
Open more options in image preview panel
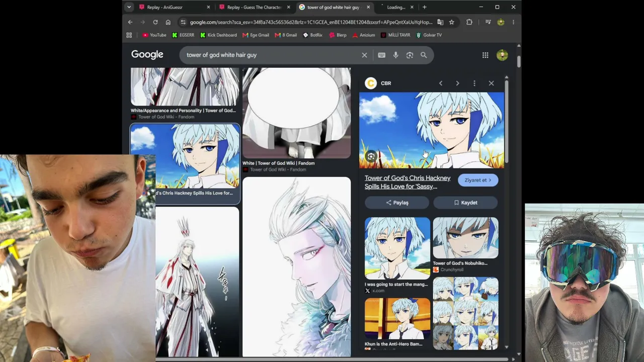pyautogui.click(x=474, y=83)
